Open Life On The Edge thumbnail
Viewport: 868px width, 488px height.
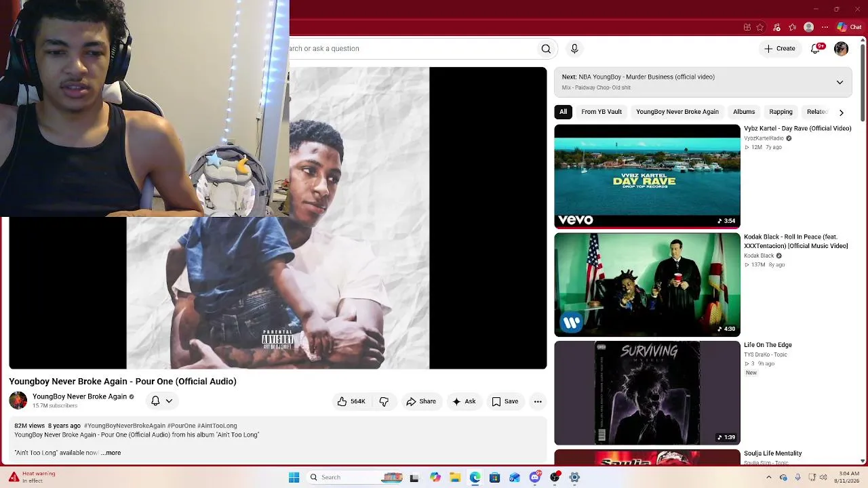point(647,393)
